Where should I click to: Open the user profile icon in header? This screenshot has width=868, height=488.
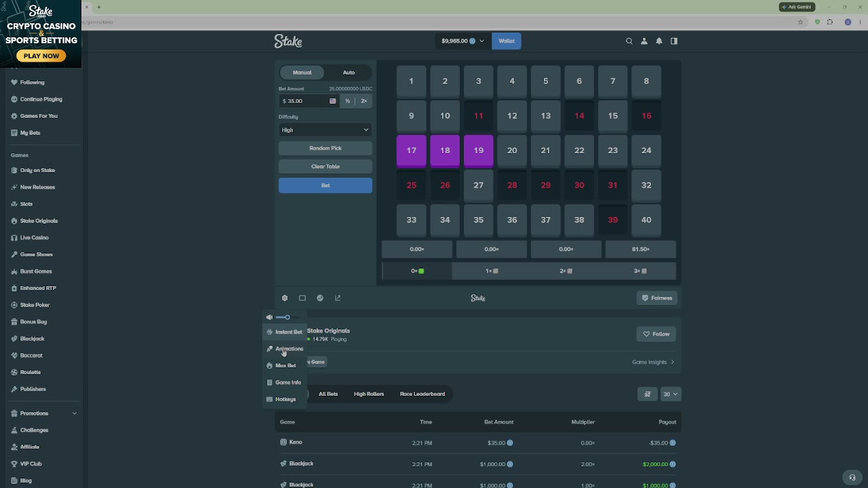click(644, 41)
